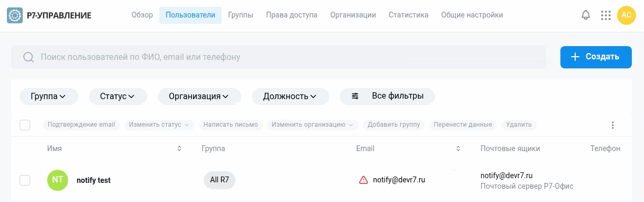Click Перенести данные action
Screen dimensions: 644x202
click(x=462, y=125)
